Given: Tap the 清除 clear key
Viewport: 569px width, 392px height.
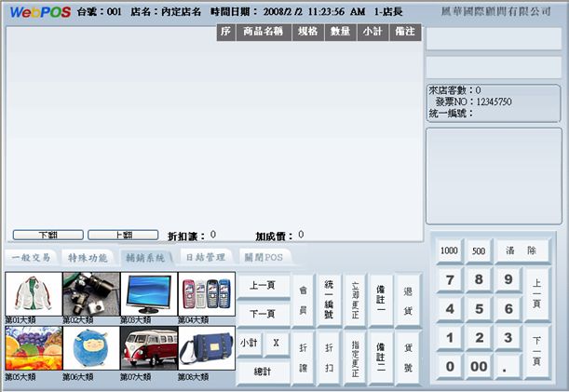Looking at the screenshot, I should 522,250.
